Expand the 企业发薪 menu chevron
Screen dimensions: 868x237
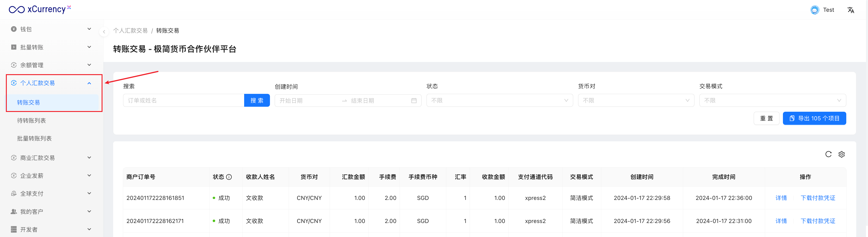tap(89, 175)
